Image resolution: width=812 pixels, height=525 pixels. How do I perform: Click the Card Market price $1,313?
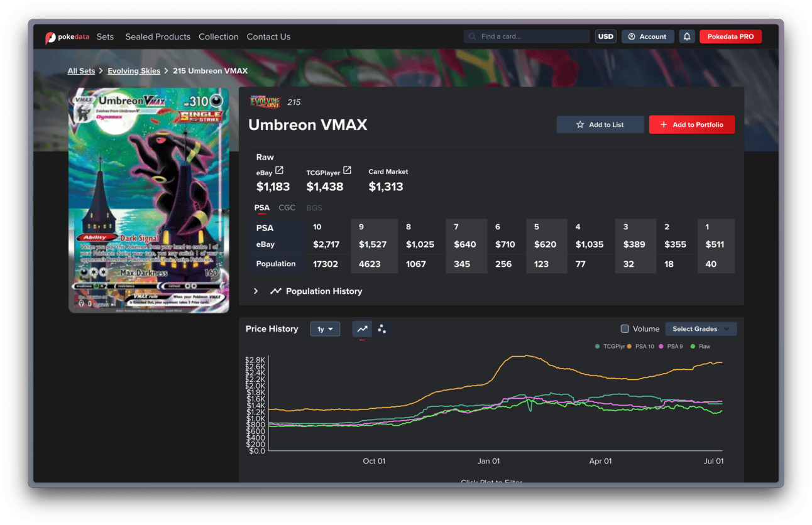pyautogui.click(x=386, y=187)
